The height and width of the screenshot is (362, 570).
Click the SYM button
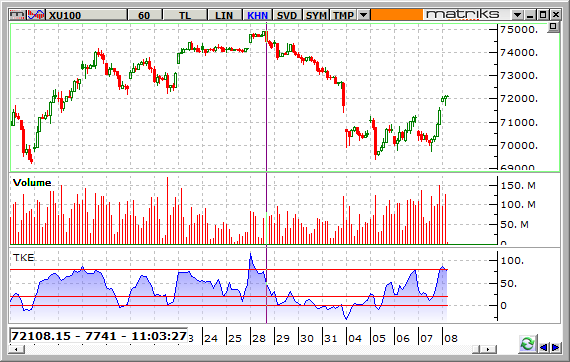click(x=316, y=15)
